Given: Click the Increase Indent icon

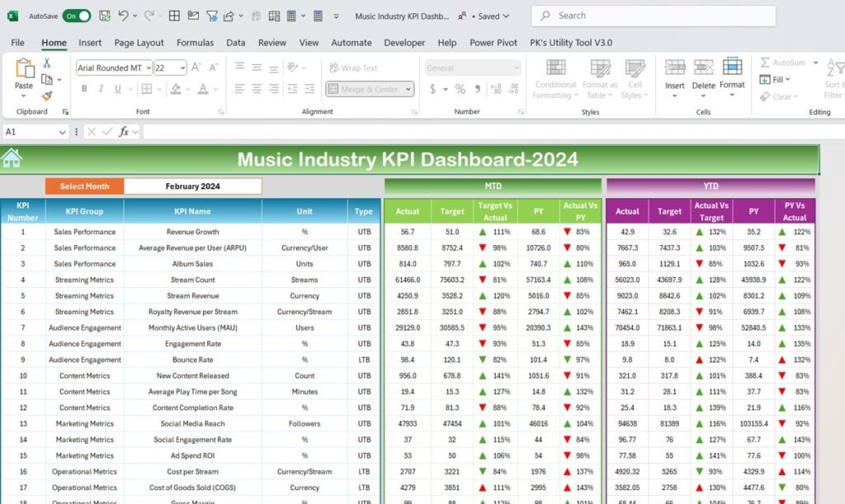Looking at the screenshot, I should pos(309,89).
